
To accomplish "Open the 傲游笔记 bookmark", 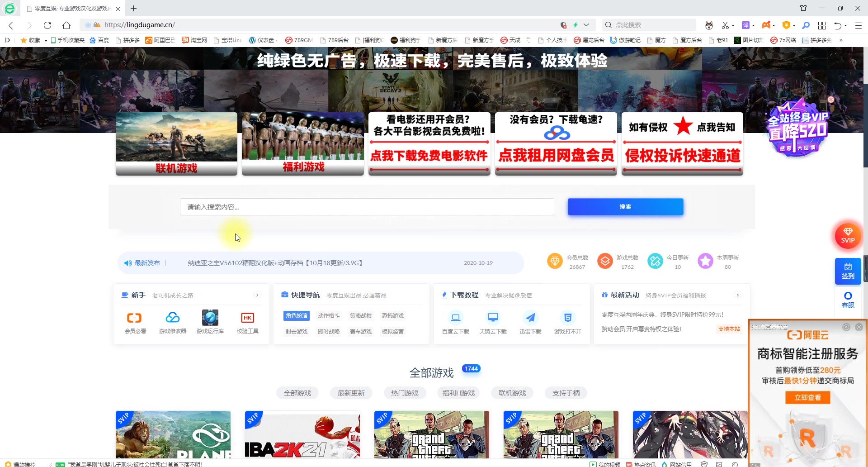I will [625, 40].
